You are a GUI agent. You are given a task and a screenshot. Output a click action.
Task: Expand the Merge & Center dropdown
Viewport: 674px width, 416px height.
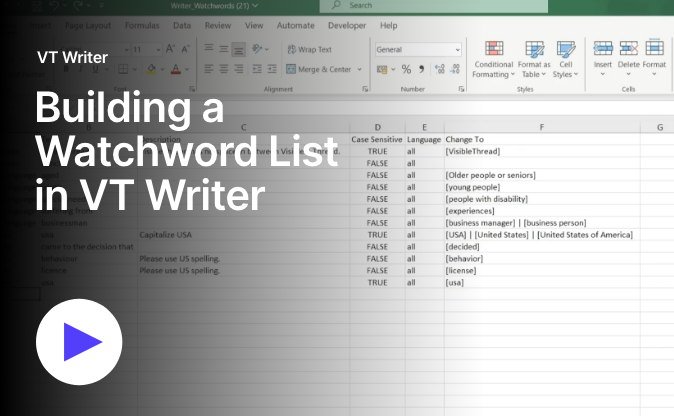pyautogui.click(x=358, y=70)
